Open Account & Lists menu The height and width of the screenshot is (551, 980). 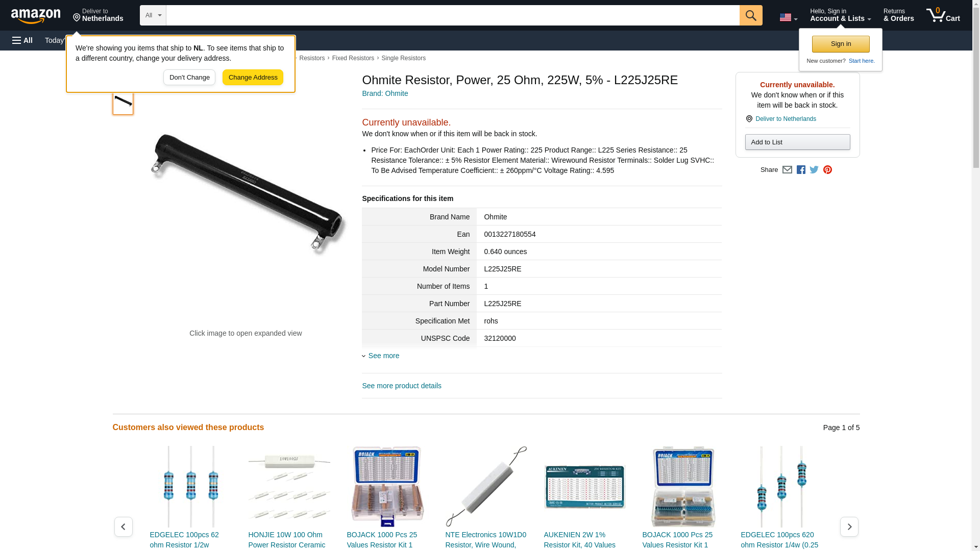click(840, 15)
